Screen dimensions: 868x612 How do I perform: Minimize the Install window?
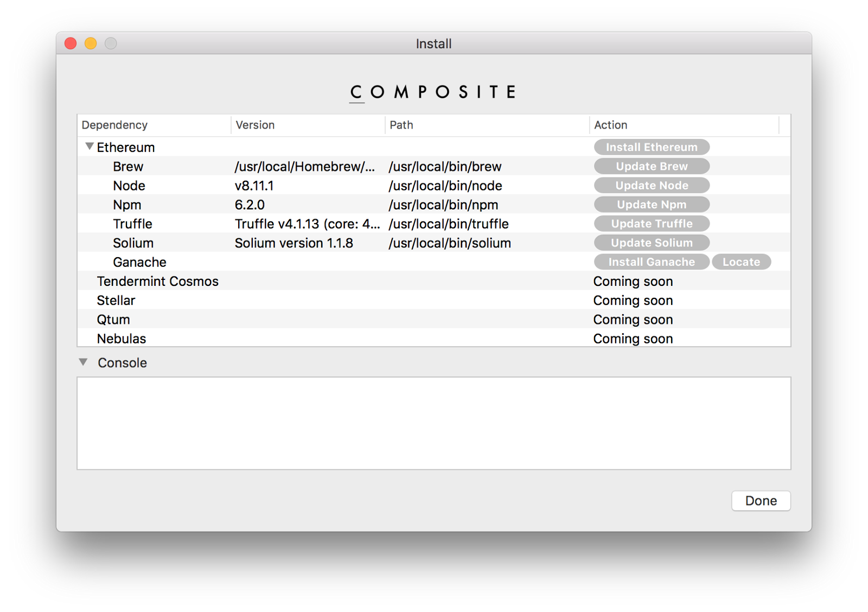click(91, 43)
